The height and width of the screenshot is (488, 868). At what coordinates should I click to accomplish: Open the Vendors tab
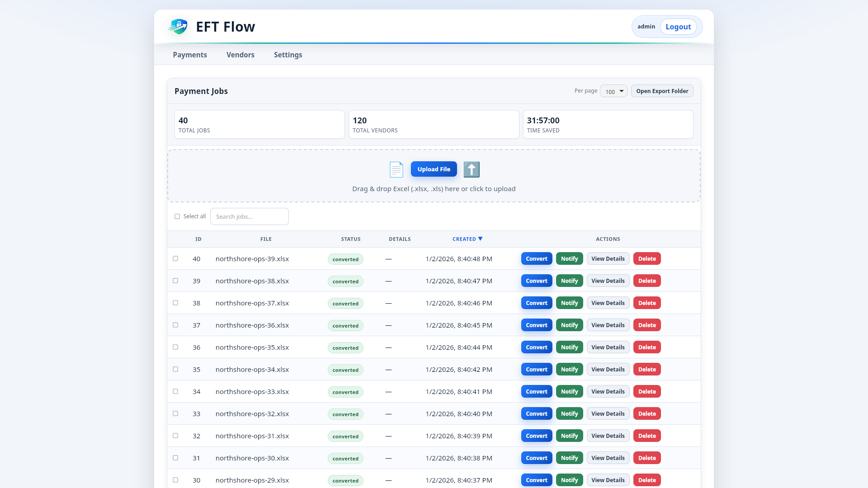[240, 55]
